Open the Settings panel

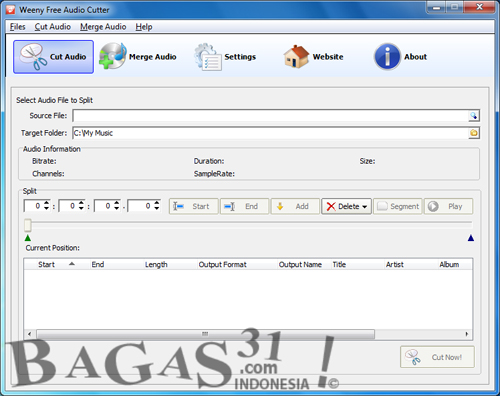coord(225,57)
